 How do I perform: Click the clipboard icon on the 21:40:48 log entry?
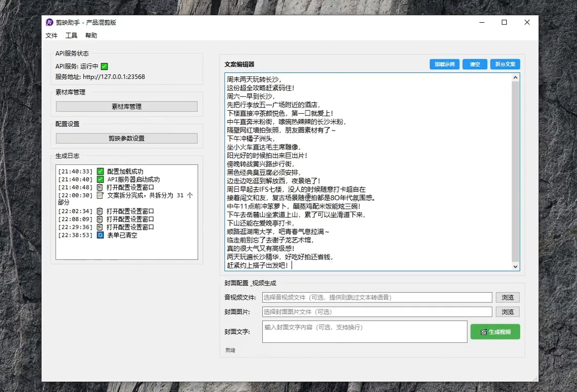100,187
